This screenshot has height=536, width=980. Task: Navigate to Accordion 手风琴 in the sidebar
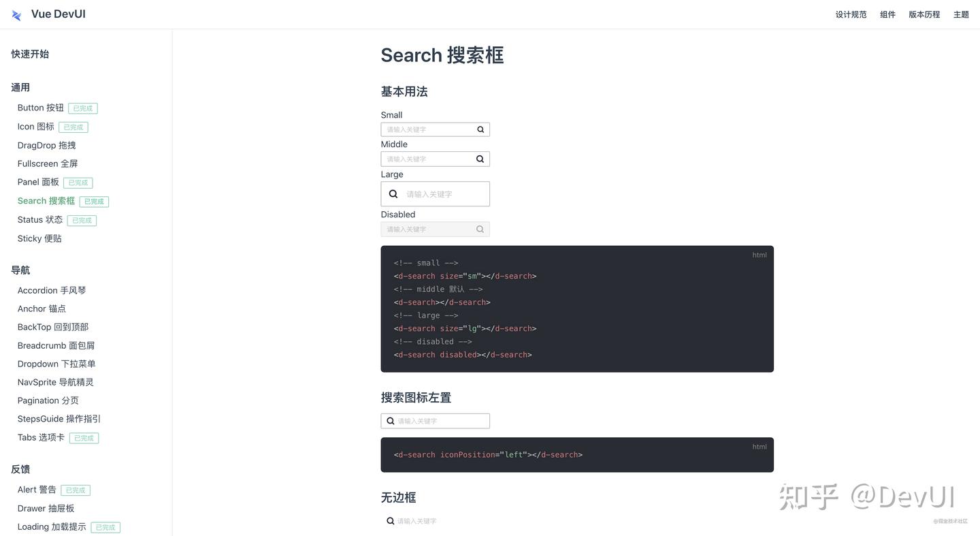point(52,289)
